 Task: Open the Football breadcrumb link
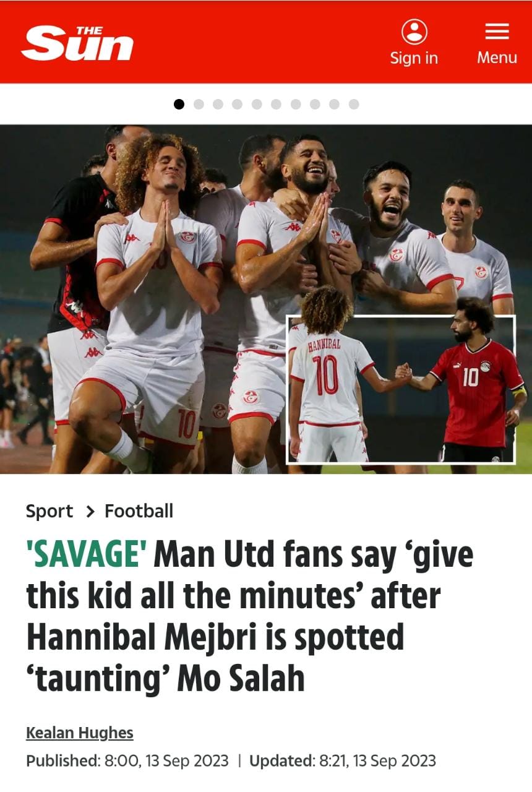point(139,511)
